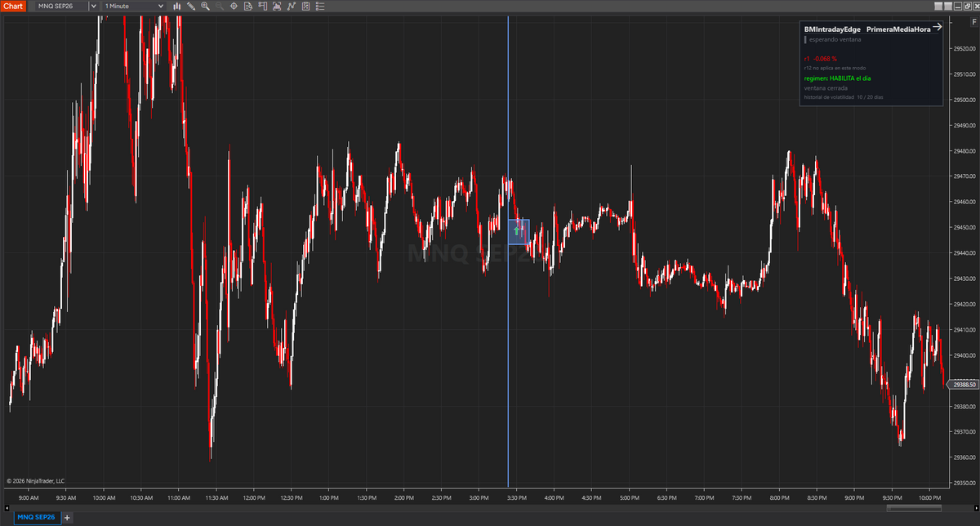Click the arrow icon on BMIntradayEdge panel
The image size is (980, 526).
[x=937, y=27]
